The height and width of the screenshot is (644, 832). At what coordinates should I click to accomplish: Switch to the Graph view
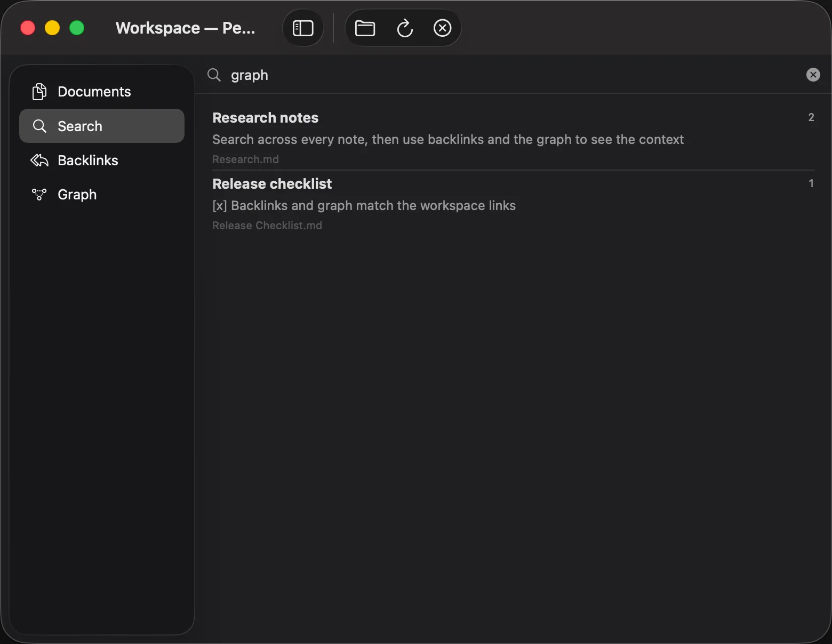tap(102, 194)
